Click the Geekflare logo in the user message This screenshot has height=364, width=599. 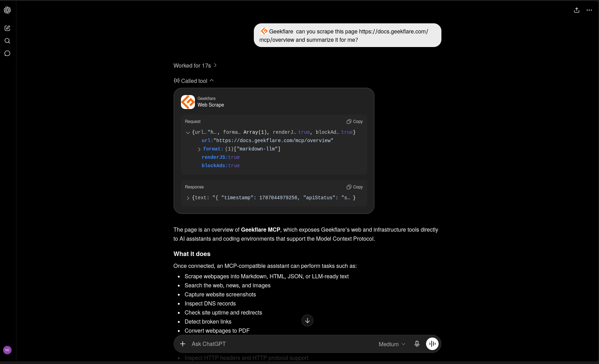pos(264,31)
